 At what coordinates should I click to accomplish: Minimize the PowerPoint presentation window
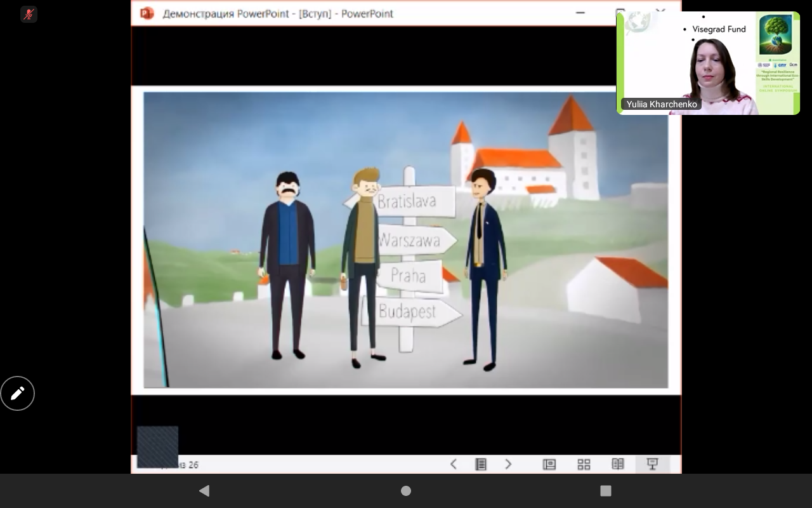[x=580, y=13]
